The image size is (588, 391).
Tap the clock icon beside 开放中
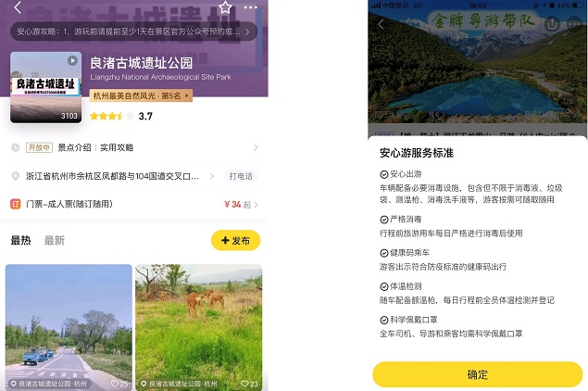click(16, 147)
